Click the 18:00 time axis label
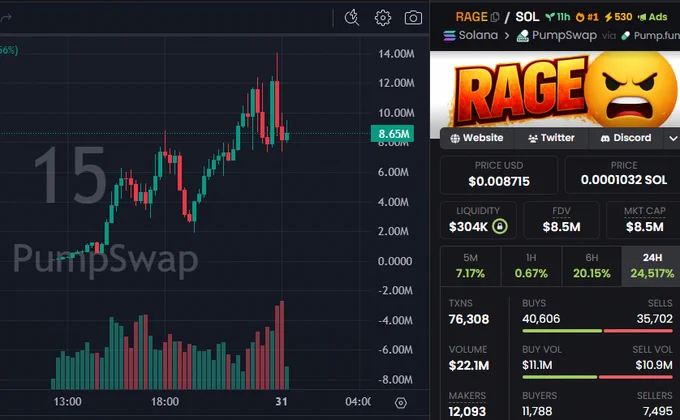The width and height of the screenshot is (680, 420). click(165, 402)
